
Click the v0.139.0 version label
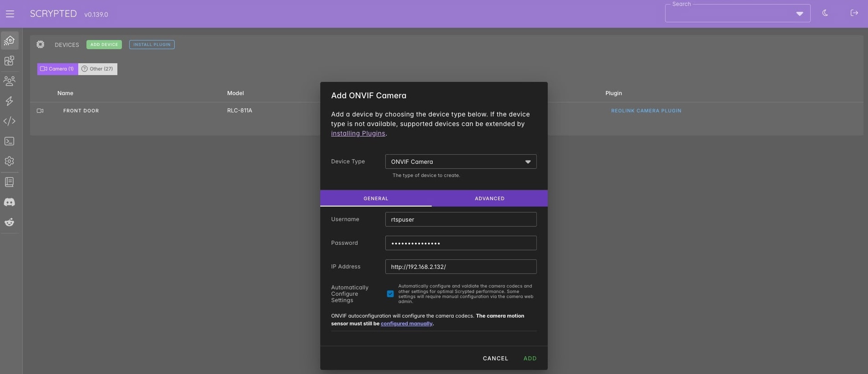96,15
